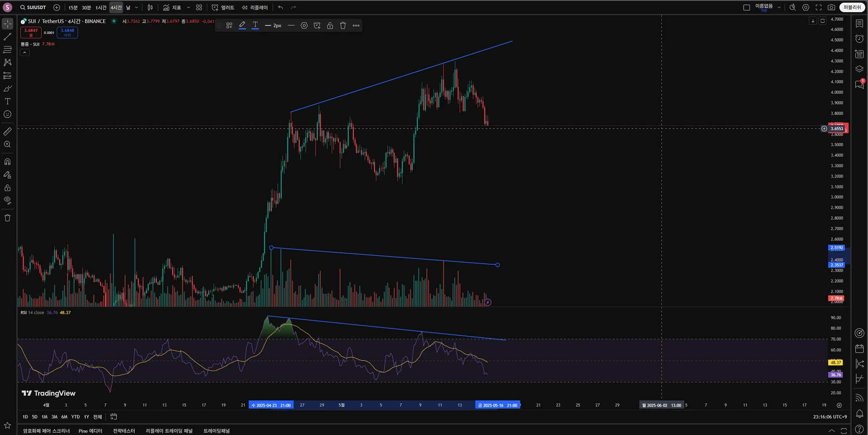
Task: Open chart settings hexagon gear
Action: coord(806,8)
